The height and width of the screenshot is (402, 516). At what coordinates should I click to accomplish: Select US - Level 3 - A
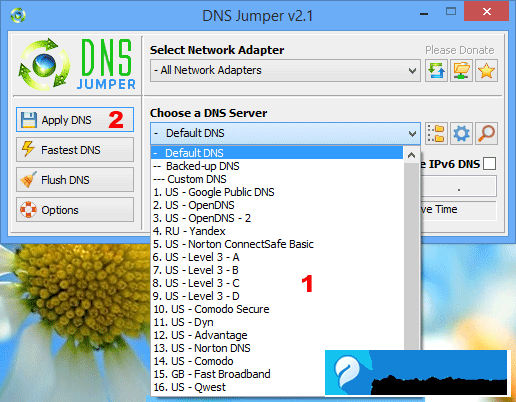click(x=277, y=257)
